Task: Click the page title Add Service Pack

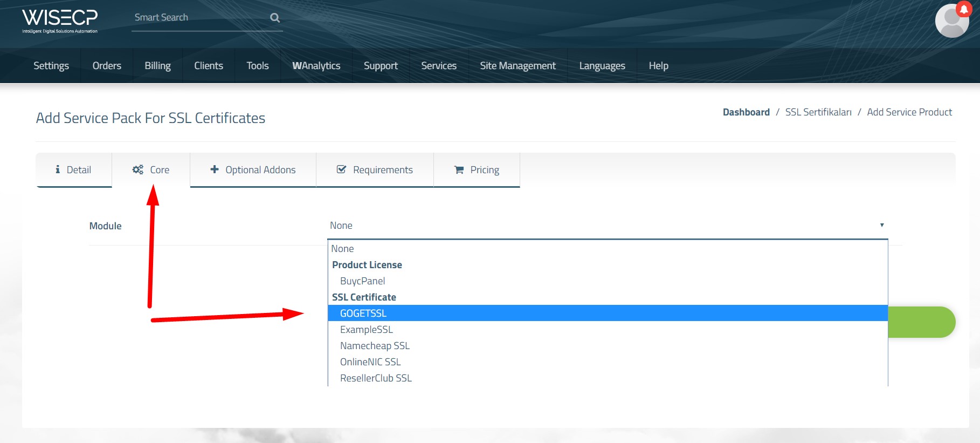Action: [150, 118]
